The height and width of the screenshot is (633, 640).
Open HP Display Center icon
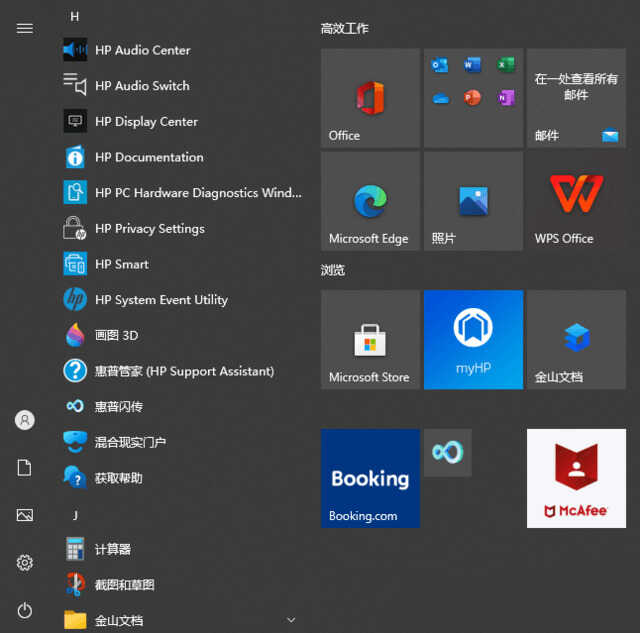(75, 121)
